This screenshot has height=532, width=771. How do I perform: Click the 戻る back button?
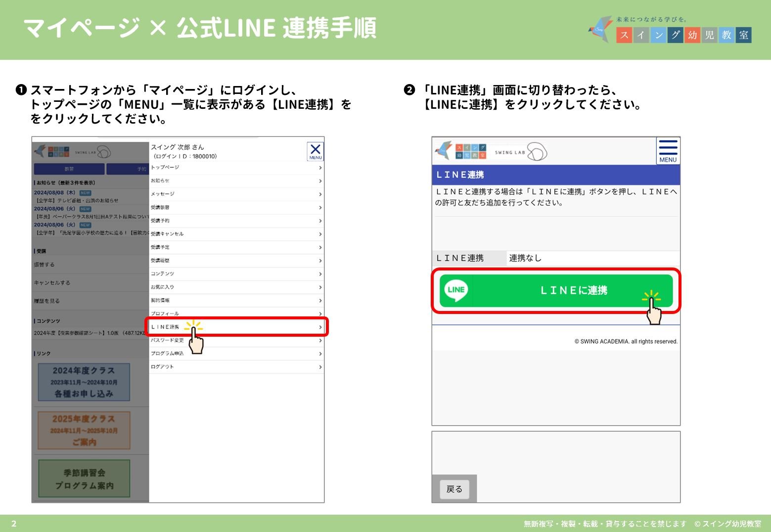(454, 489)
